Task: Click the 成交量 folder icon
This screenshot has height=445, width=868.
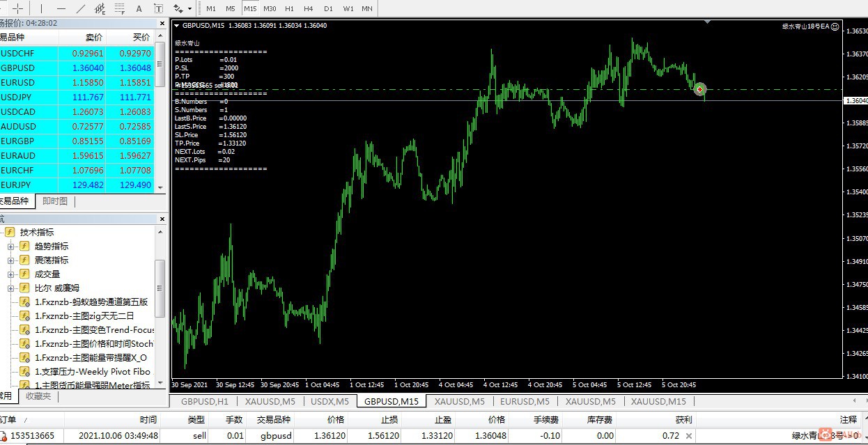Action: (x=24, y=274)
